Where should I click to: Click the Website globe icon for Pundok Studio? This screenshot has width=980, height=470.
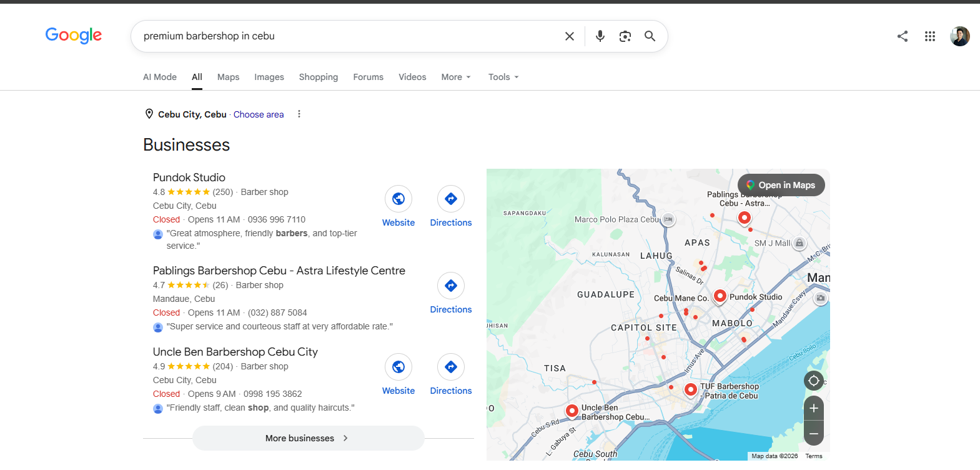click(x=398, y=199)
